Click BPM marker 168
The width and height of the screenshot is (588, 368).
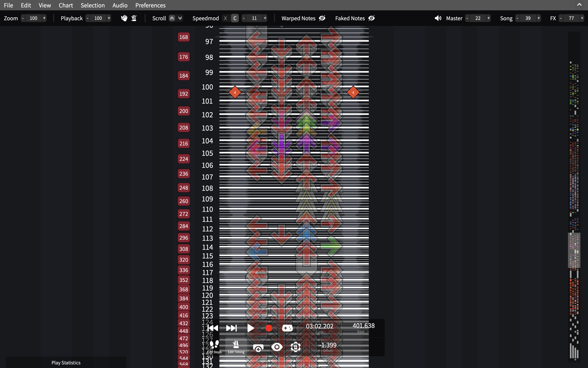pyautogui.click(x=184, y=37)
